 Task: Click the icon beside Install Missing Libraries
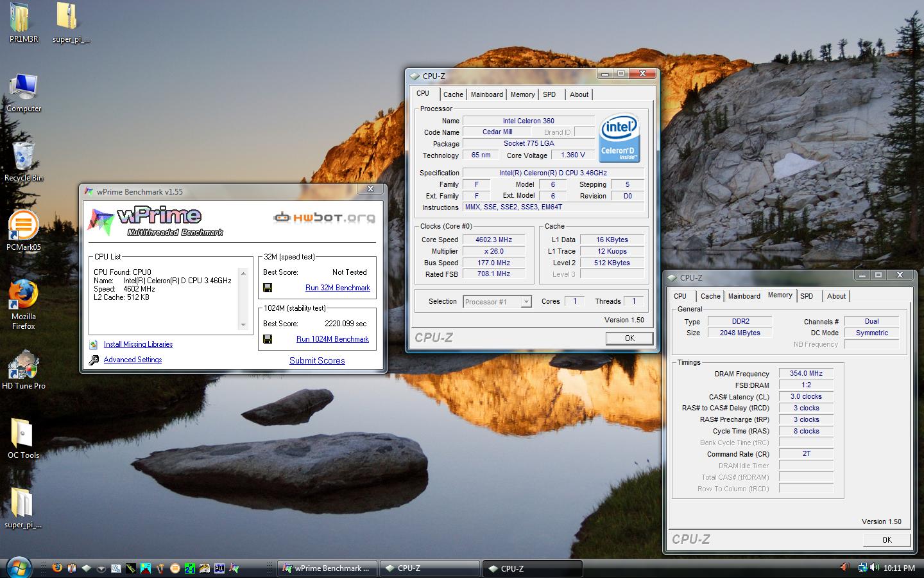94,344
